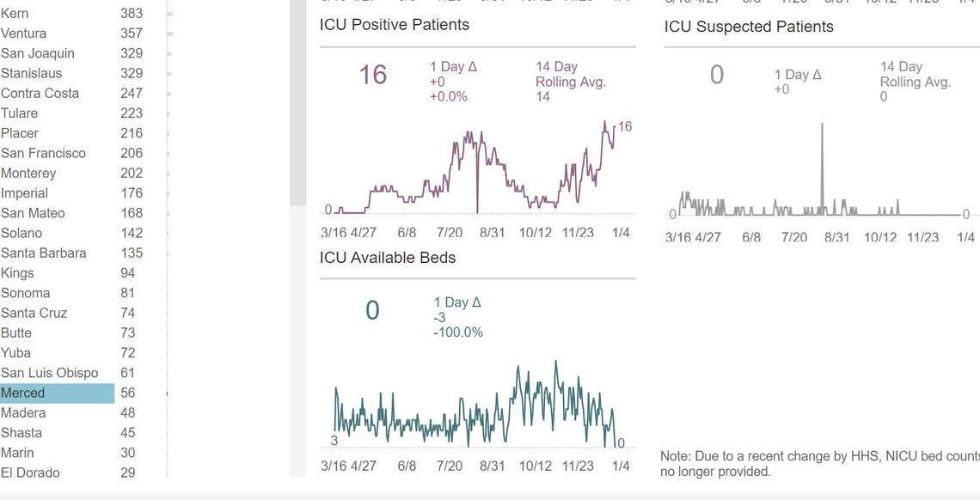Click the 0 ICU Suspected Patients value
This screenshot has height=500, width=980.
coord(716,75)
